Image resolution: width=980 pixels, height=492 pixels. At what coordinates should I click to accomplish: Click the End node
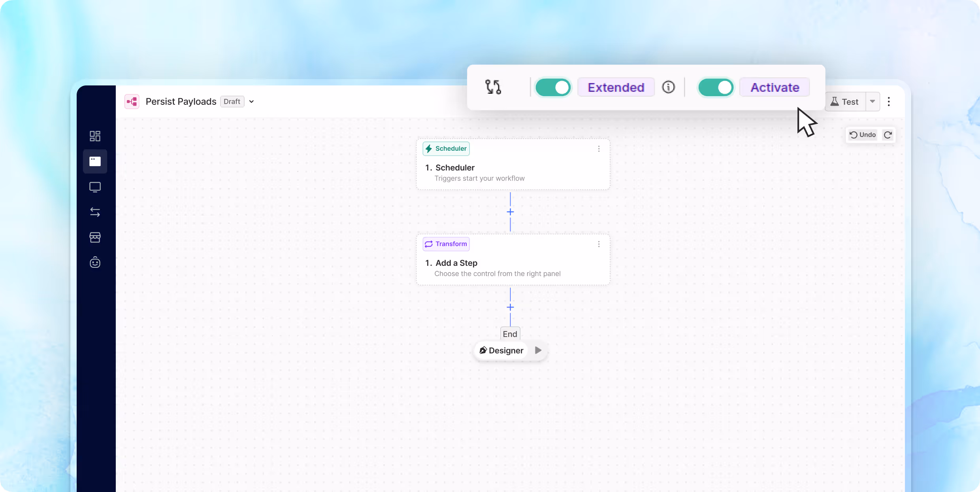coord(510,334)
